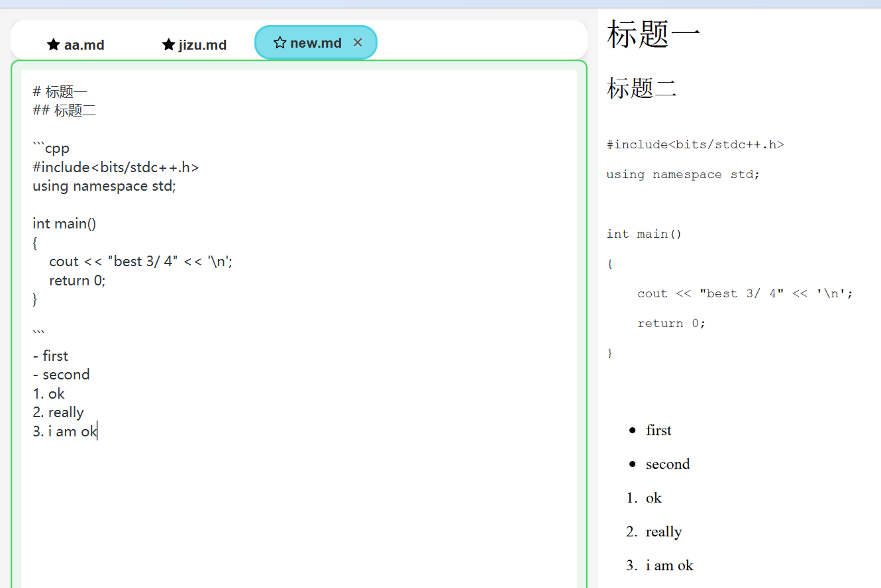Click "using namespace std;" in the preview

click(684, 174)
